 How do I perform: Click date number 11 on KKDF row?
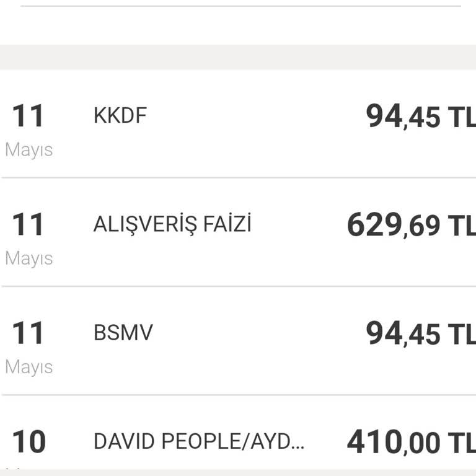click(29, 117)
